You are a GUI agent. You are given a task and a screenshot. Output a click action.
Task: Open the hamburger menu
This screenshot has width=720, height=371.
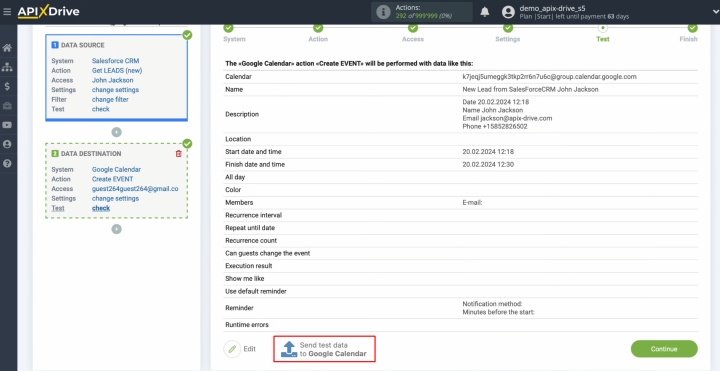7,12
